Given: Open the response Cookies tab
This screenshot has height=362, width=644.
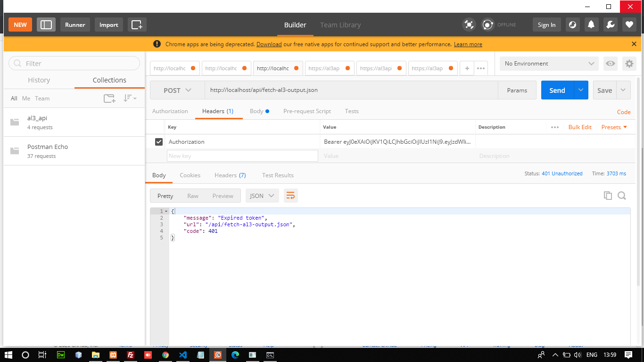Looking at the screenshot, I should (x=190, y=175).
